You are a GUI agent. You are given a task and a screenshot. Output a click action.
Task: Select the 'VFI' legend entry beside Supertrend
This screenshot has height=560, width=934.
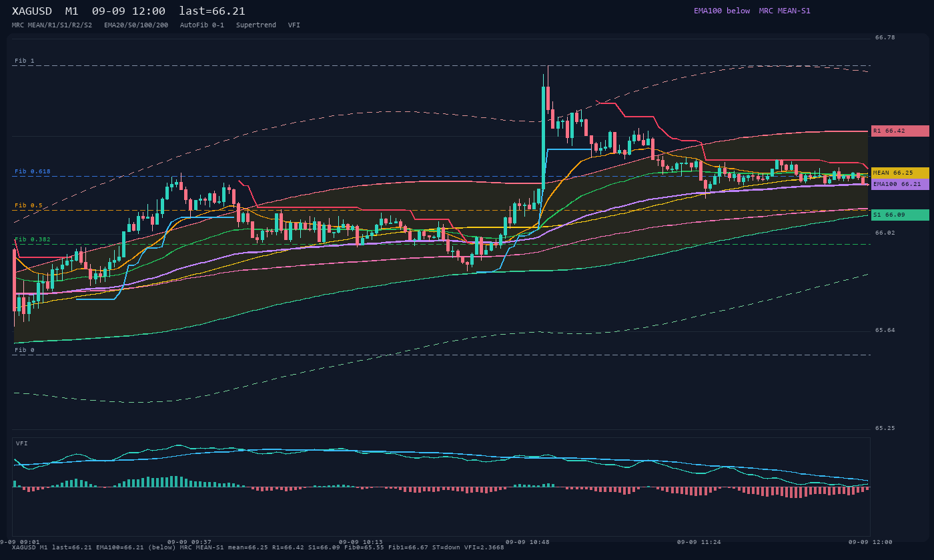point(294,25)
